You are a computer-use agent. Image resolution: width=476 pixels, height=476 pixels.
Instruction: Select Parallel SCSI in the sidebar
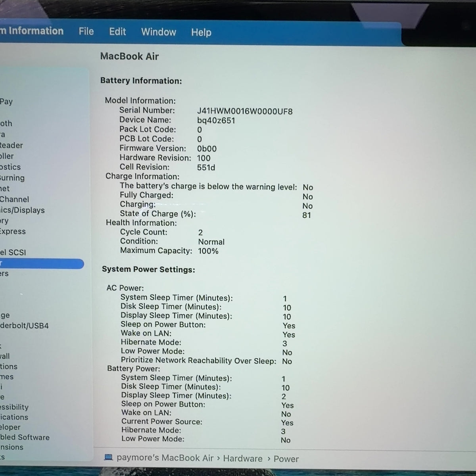pyautogui.click(x=13, y=252)
